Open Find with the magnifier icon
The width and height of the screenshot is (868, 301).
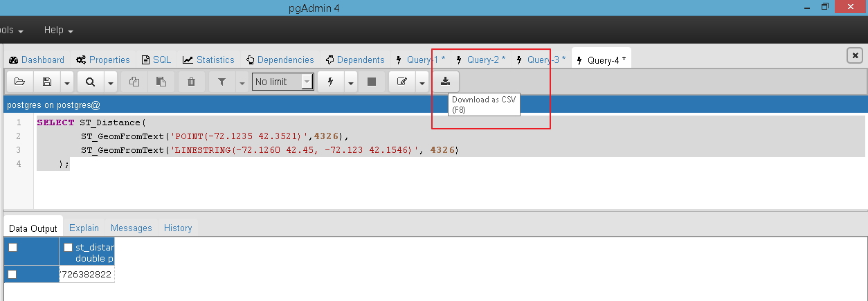click(91, 82)
